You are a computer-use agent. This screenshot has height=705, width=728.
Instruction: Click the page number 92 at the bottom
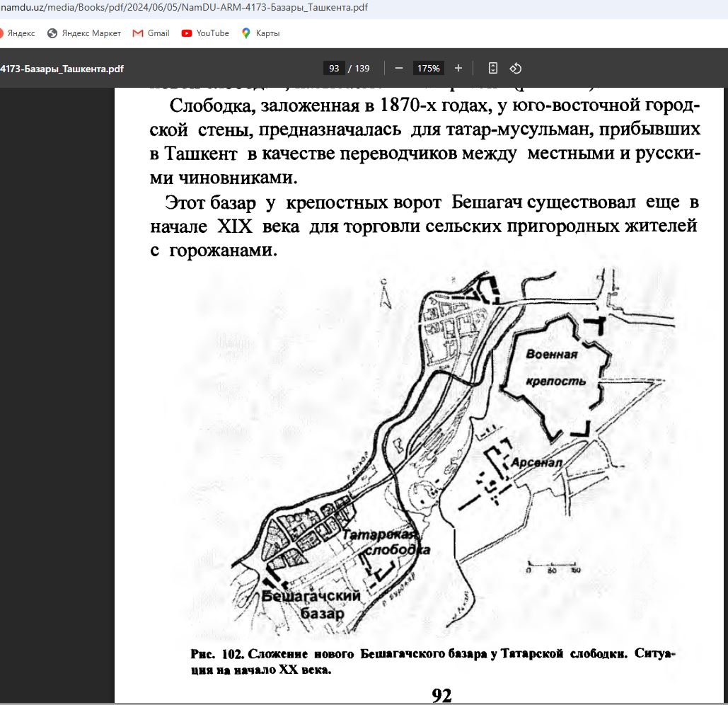441,695
